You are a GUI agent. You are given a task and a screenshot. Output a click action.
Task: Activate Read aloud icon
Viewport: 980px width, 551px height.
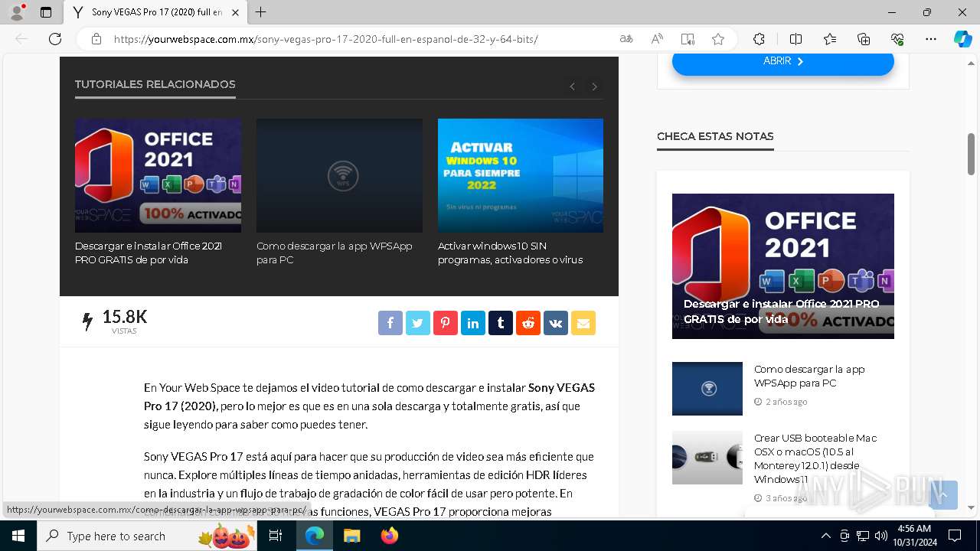[657, 39]
